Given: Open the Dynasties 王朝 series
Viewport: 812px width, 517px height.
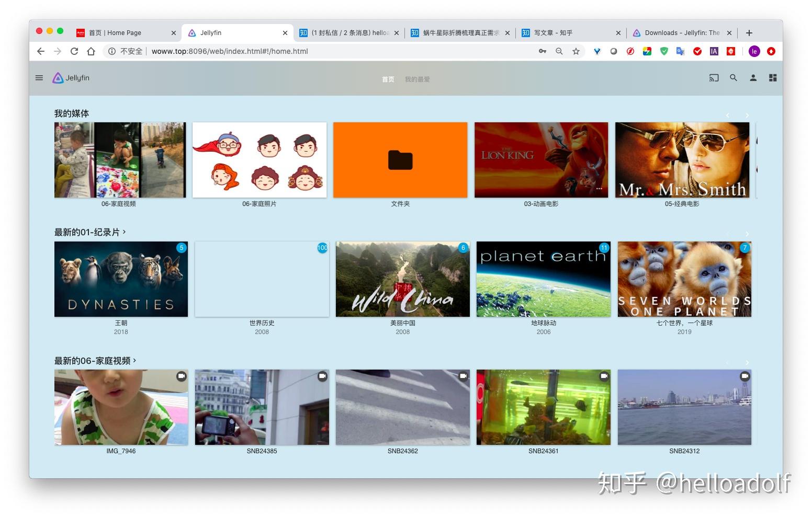Looking at the screenshot, I should 121,279.
